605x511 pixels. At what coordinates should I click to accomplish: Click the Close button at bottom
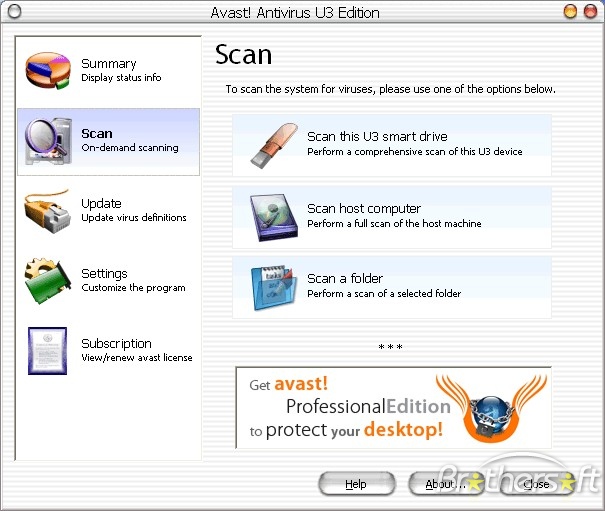coord(537,484)
